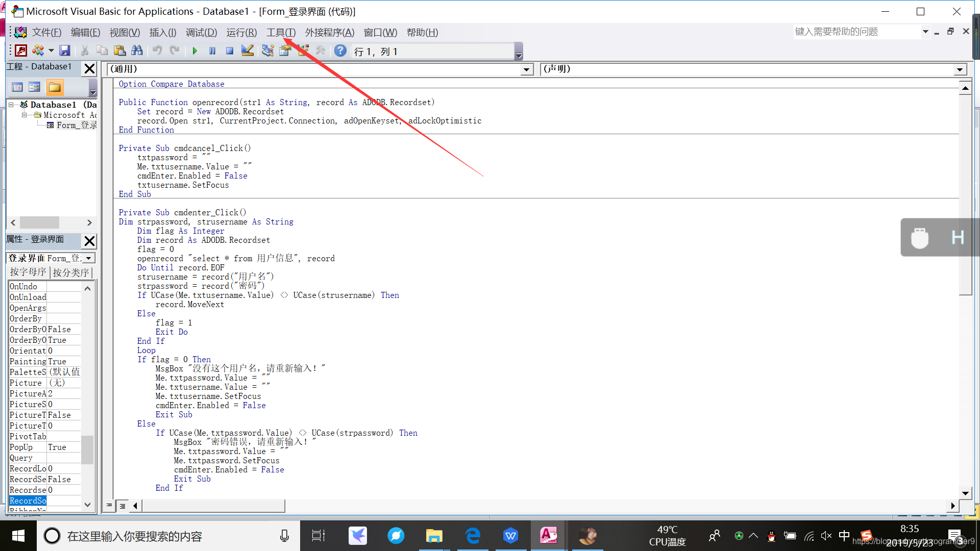Open the 窗口(W) menu
The height and width of the screenshot is (551, 980).
[x=380, y=33]
